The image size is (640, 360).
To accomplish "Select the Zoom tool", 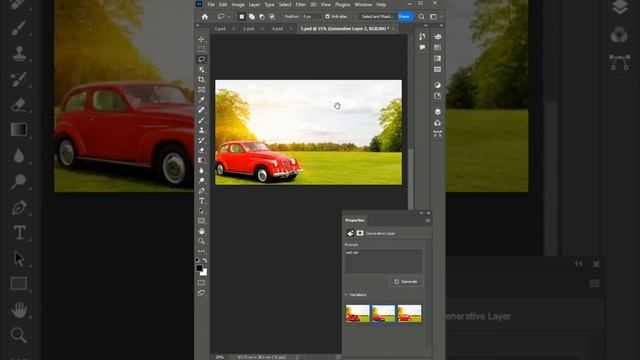I will (201, 241).
